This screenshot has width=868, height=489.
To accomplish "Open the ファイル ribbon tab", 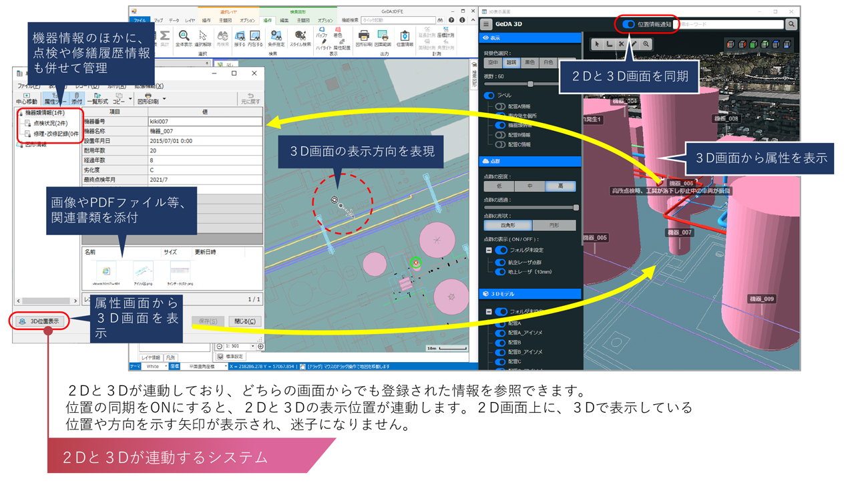I will [139, 21].
